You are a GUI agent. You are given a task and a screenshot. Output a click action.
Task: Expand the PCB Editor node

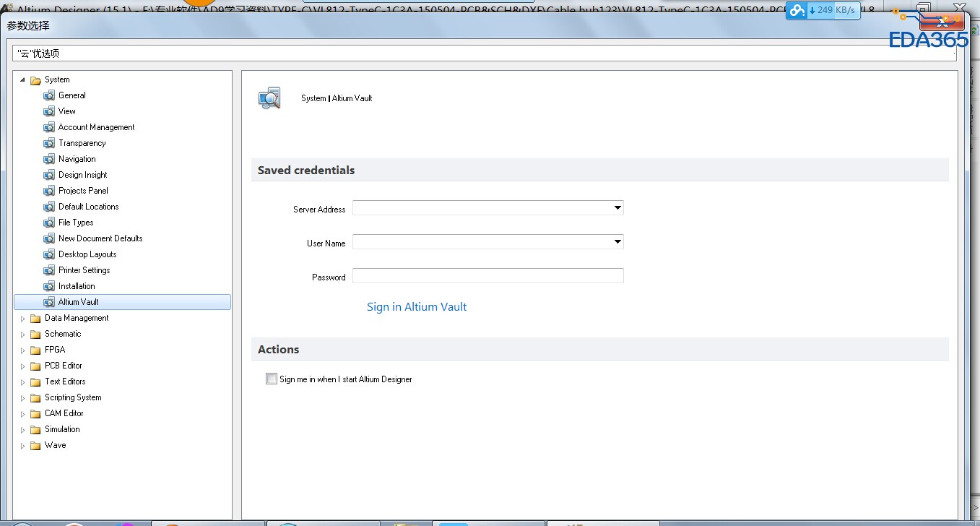click(22, 366)
